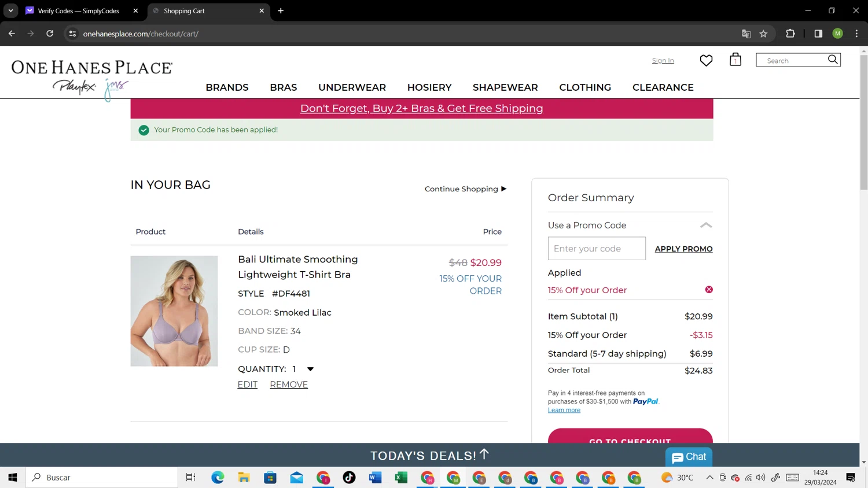Open the notifications center icon
The height and width of the screenshot is (488, 868).
tap(851, 477)
